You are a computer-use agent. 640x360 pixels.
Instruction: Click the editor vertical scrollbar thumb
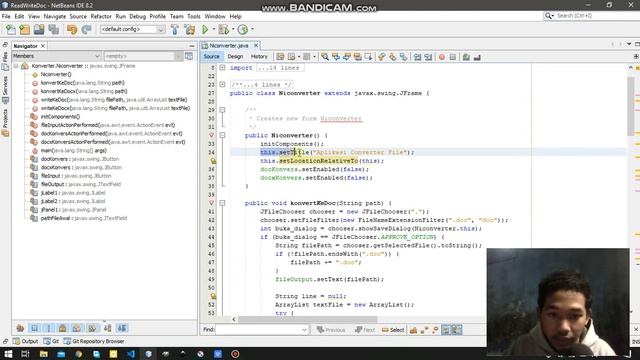(x=631, y=106)
